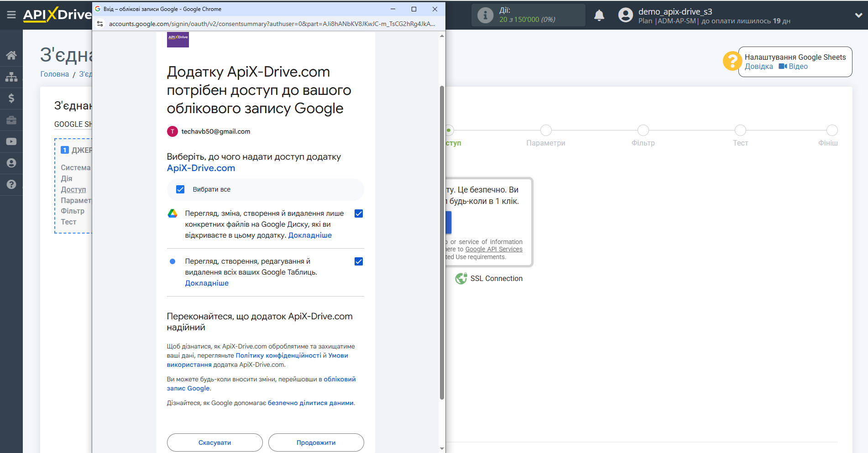The image size is (868, 453).
Task: Select the Тест step in progress bar
Action: pos(740,130)
